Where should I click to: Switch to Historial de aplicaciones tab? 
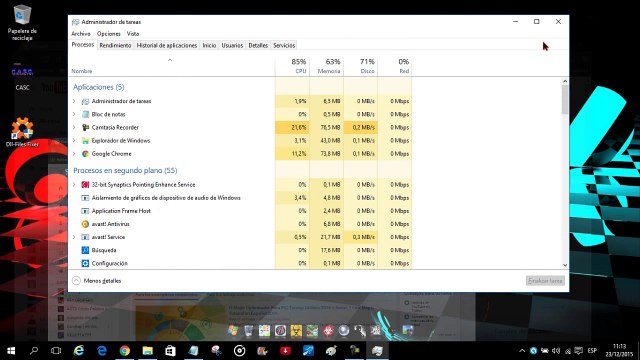click(x=167, y=45)
